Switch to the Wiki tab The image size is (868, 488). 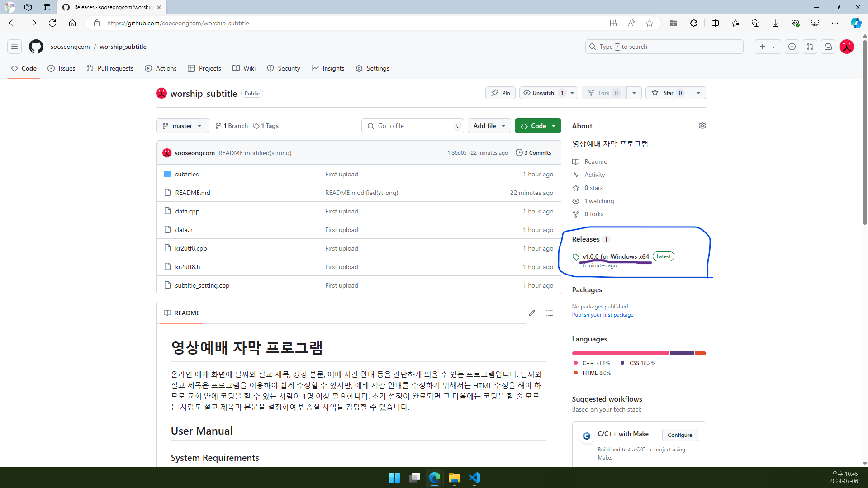pos(244,68)
